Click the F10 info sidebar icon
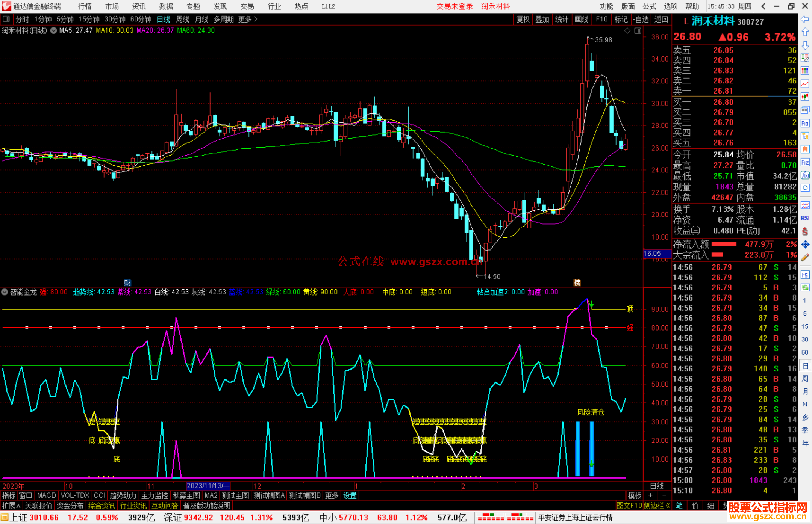Screen dimensions: 812x524 (805, 123)
